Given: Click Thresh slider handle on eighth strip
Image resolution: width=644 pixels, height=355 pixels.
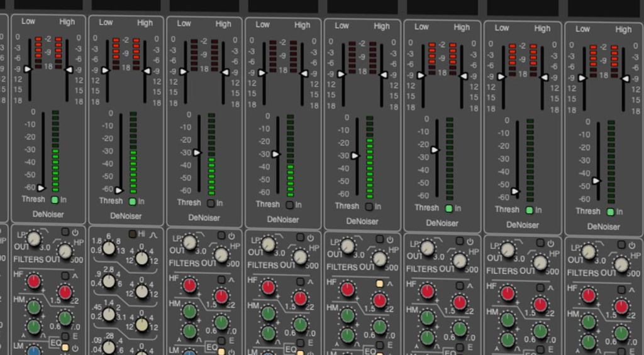Looking at the screenshot, I should coord(596,180).
